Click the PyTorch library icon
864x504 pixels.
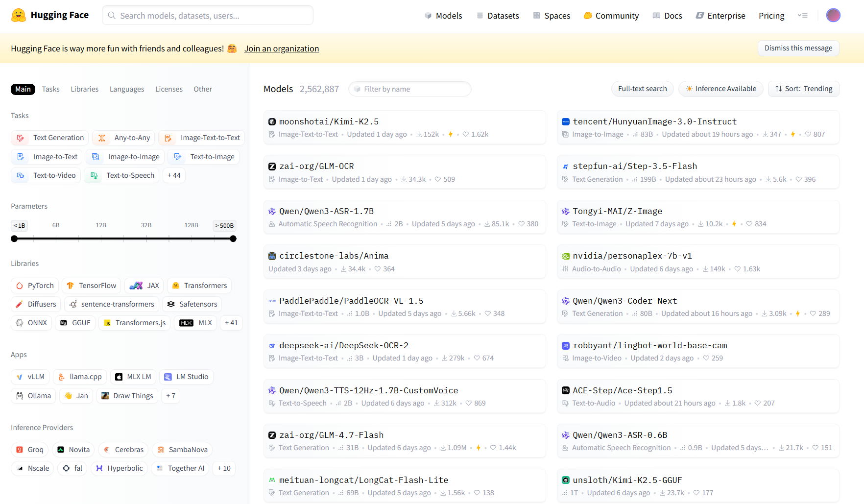[x=20, y=286]
